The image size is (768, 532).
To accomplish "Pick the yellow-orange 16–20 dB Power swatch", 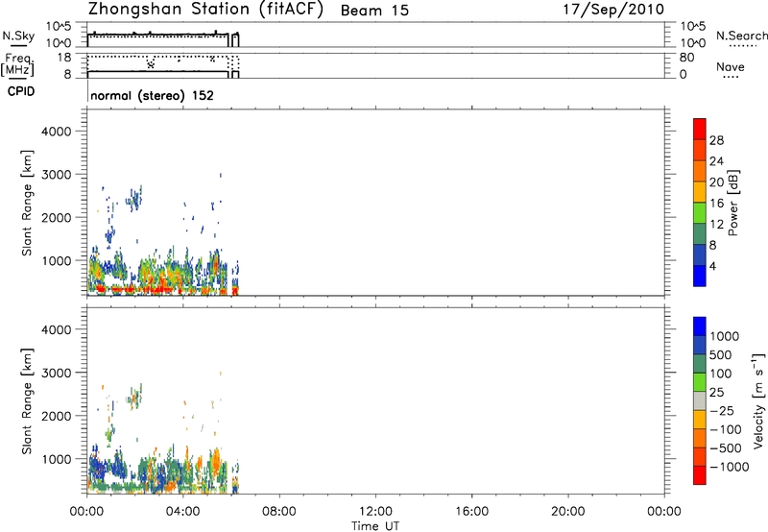I will (x=700, y=192).
